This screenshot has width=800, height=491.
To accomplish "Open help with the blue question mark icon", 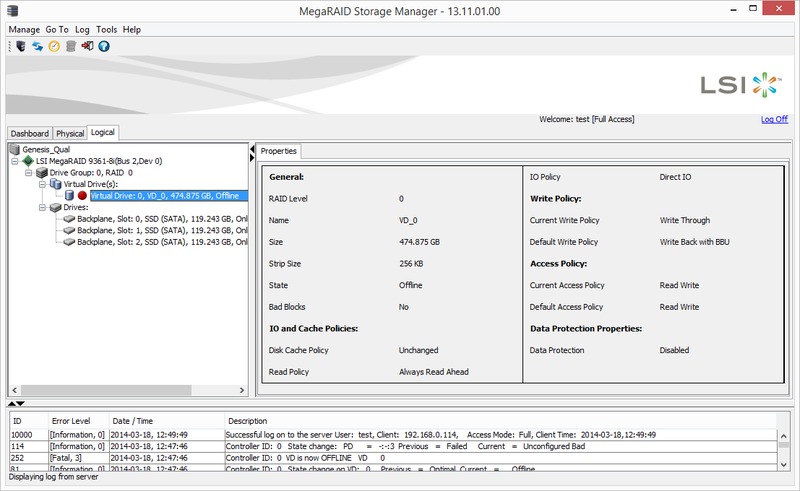I will coord(103,46).
